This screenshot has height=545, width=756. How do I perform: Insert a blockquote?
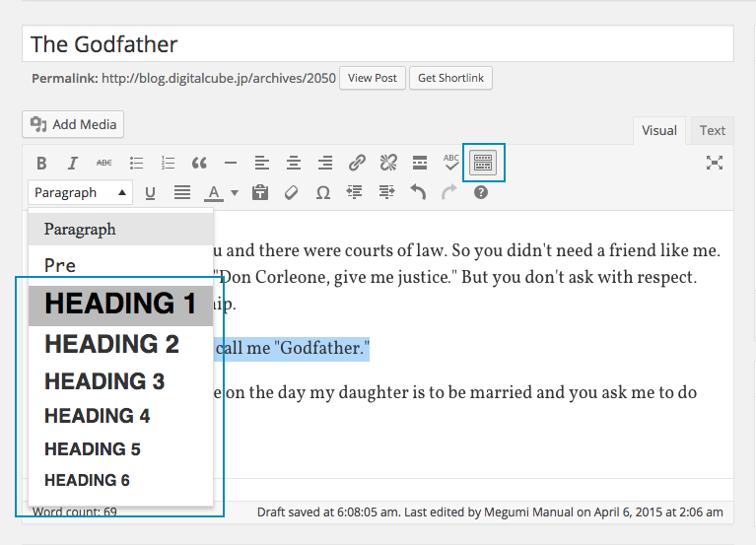[x=199, y=163]
